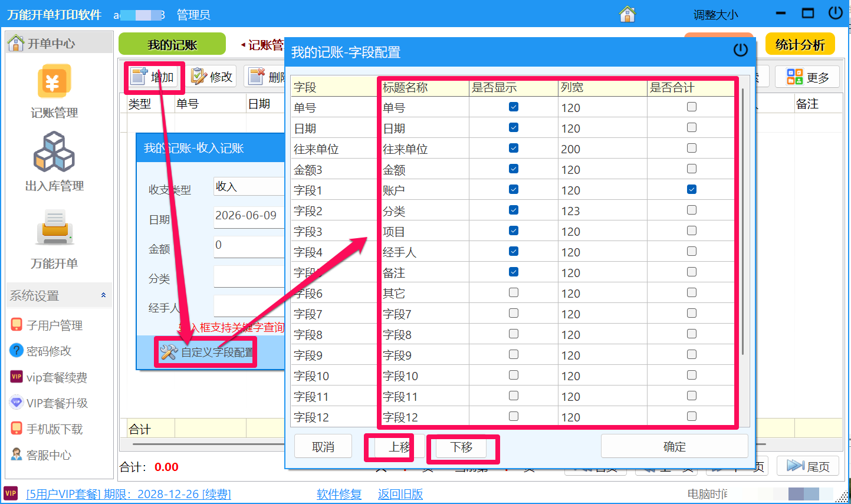Viewport: 851px width, 504px height.
Task: Open the 5用户VIP套餐 续费 link
Action: (129, 494)
